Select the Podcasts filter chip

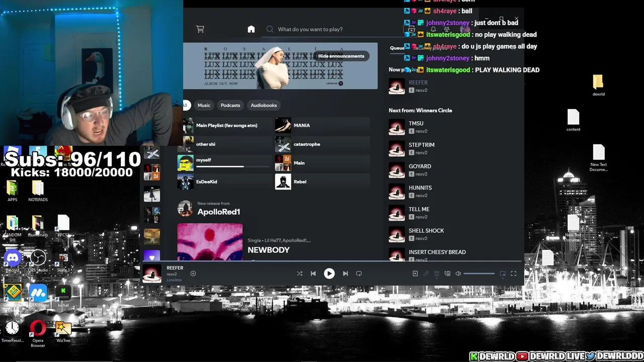(230, 105)
